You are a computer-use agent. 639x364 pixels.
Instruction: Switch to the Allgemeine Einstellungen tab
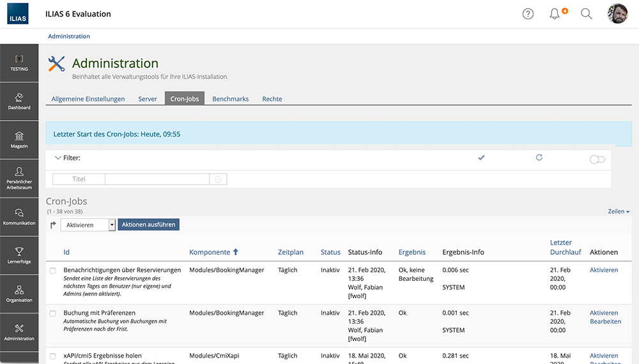88,99
